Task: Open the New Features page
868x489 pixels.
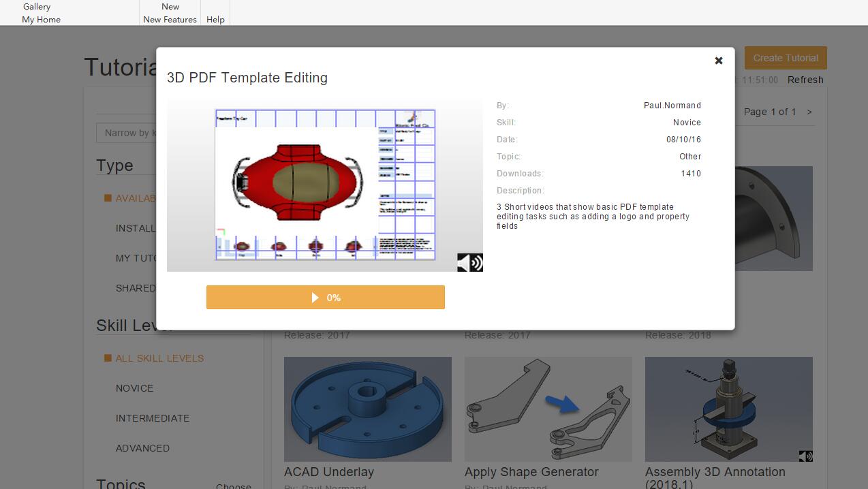Action: (170, 20)
